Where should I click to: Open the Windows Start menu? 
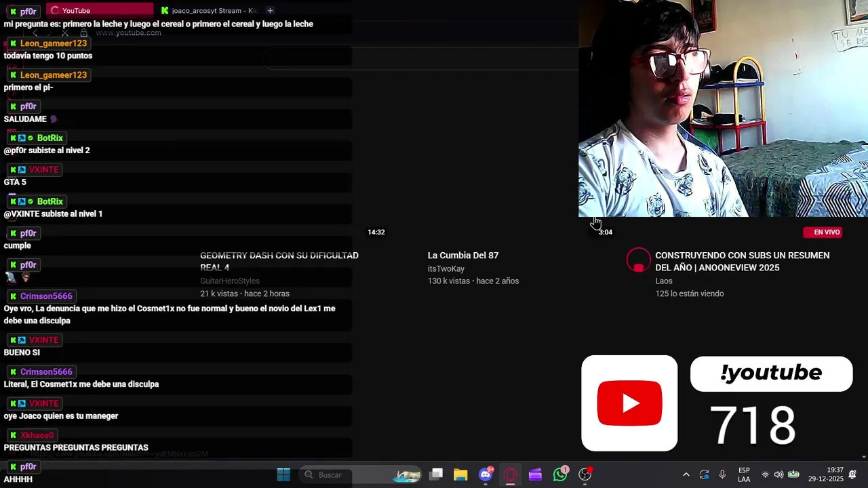point(283,474)
